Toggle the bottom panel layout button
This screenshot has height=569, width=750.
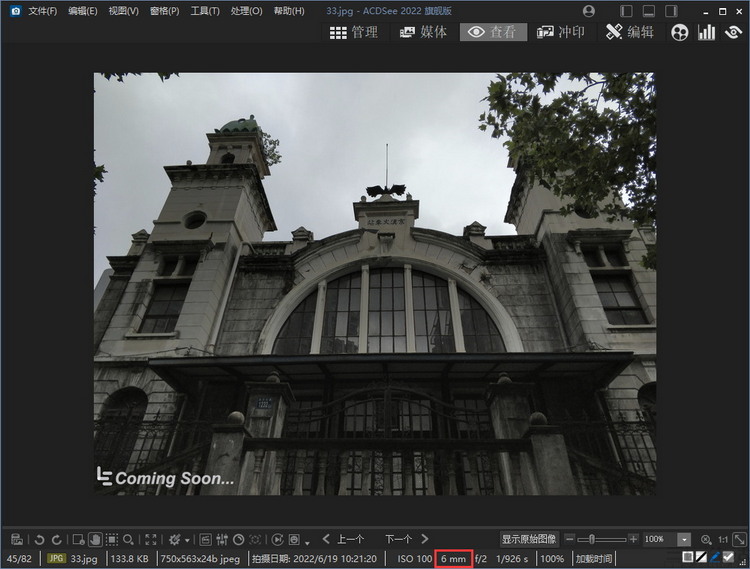[649, 11]
